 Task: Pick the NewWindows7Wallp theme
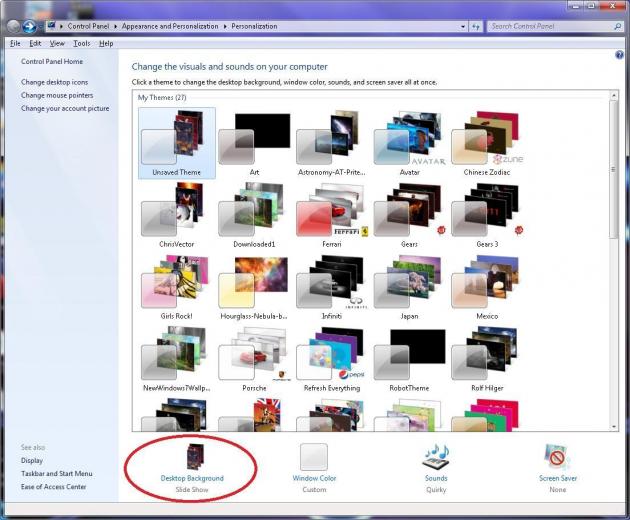click(176, 359)
